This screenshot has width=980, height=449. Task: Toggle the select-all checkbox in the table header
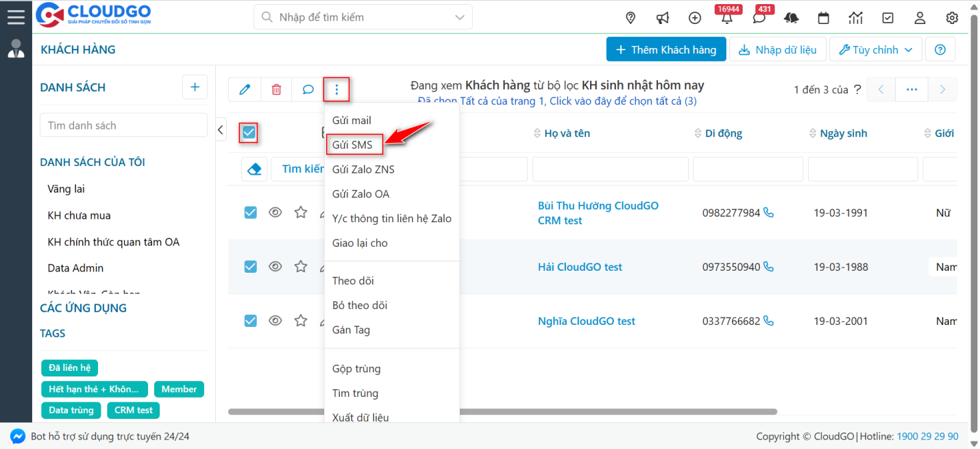[249, 132]
